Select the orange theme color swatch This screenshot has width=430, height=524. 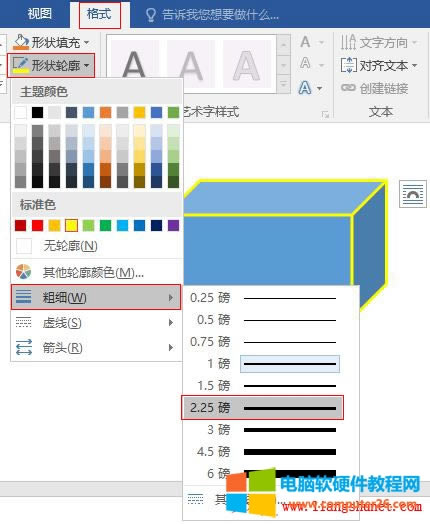[x=105, y=112]
